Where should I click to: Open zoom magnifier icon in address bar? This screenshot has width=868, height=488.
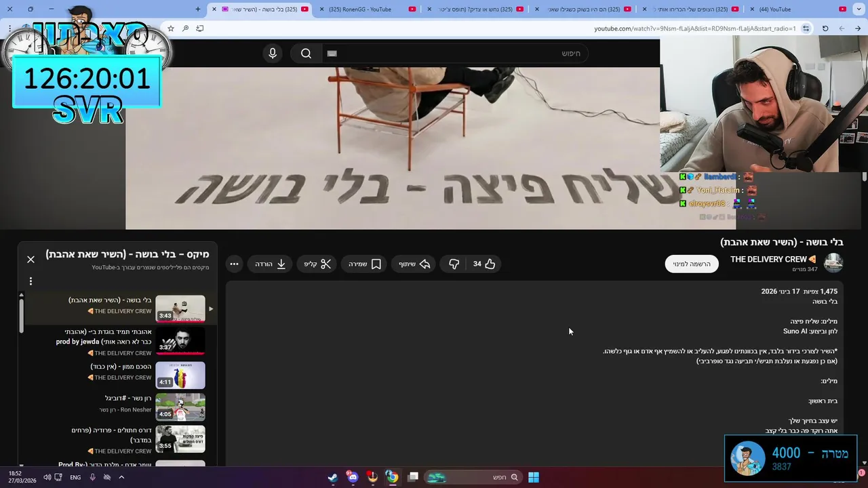coord(185,28)
